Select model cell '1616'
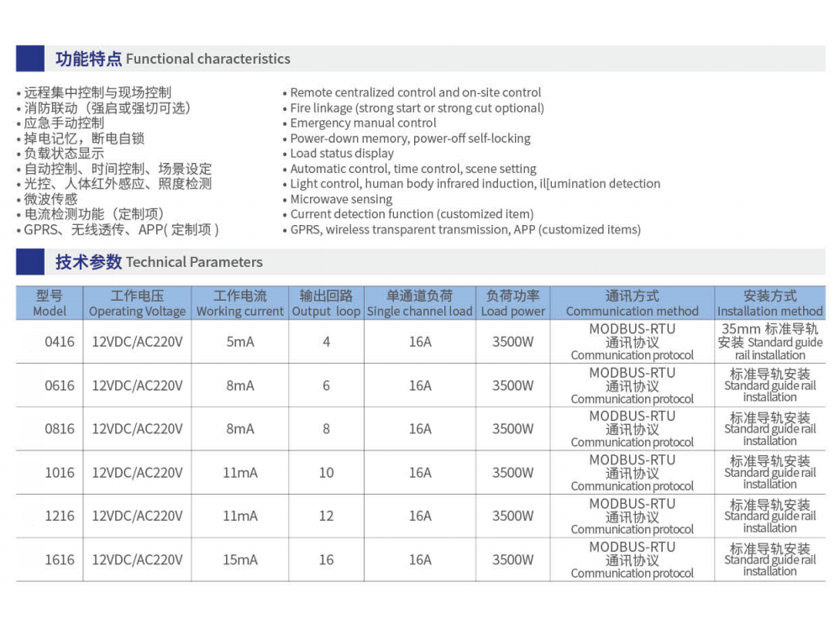The image size is (840, 629). click(x=60, y=560)
